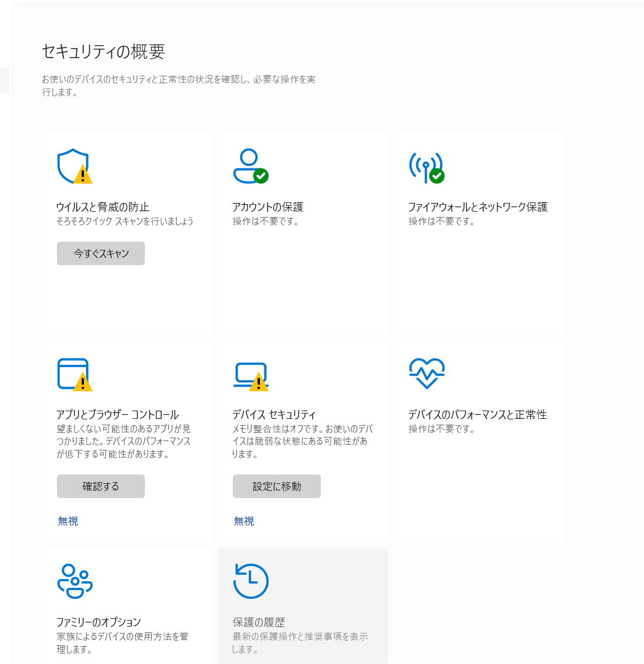Open the protection history clock icon
This screenshot has width=644, height=664.
pyautogui.click(x=250, y=581)
